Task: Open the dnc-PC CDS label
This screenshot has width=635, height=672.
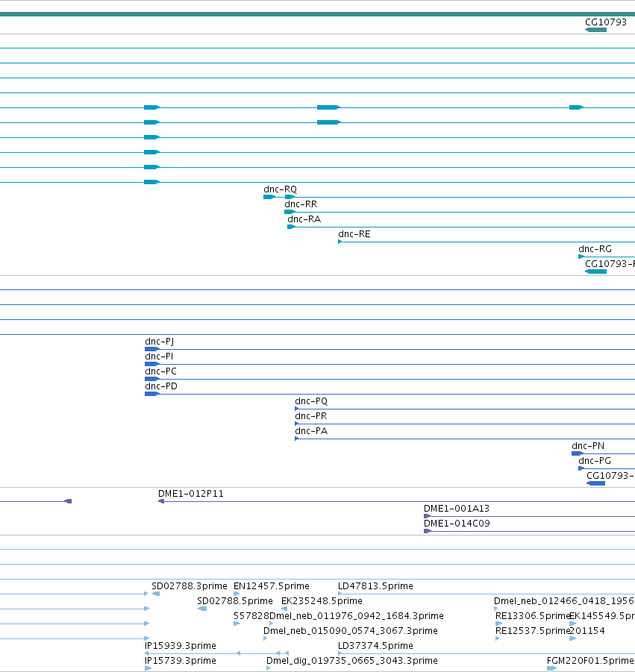Action: tap(160, 371)
